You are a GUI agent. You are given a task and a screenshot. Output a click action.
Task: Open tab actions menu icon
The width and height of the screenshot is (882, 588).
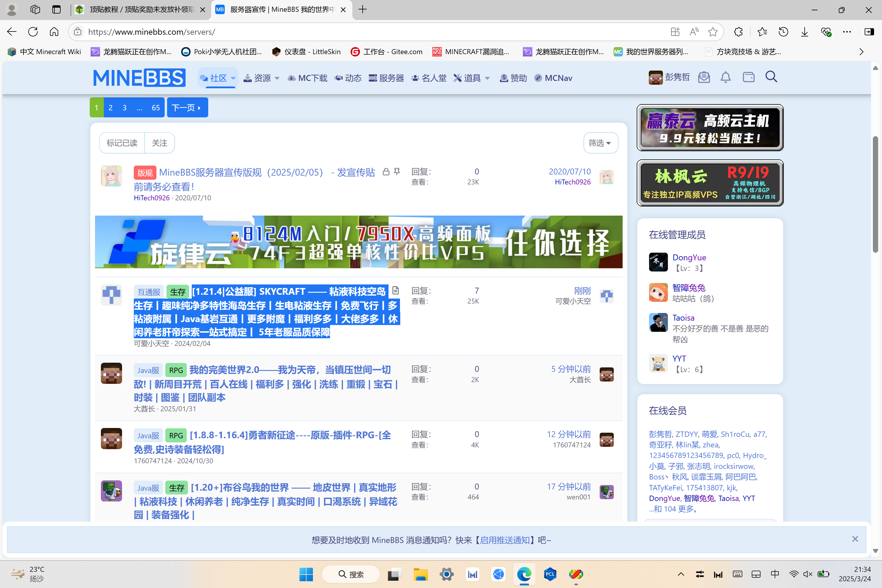(x=56, y=9)
